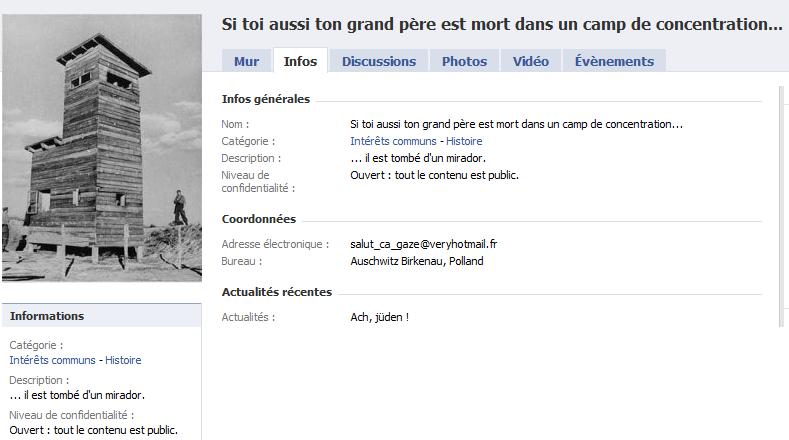Image resolution: width=789 pixels, height=440 pixels.
Task: Switch to the Mur tab
Action: [x=246, y=61]
